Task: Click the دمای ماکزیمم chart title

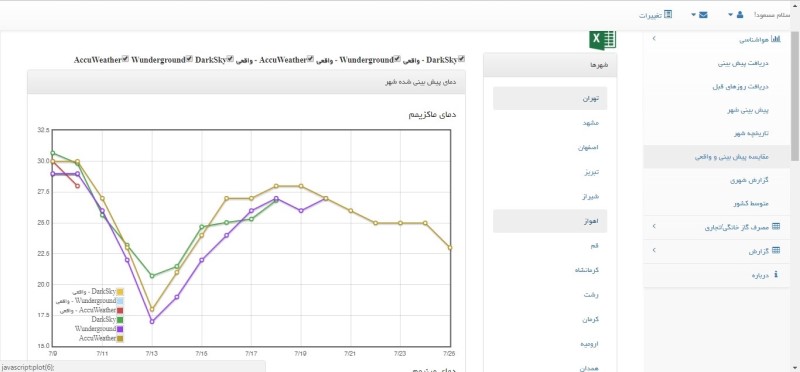Action: (433, 115)
